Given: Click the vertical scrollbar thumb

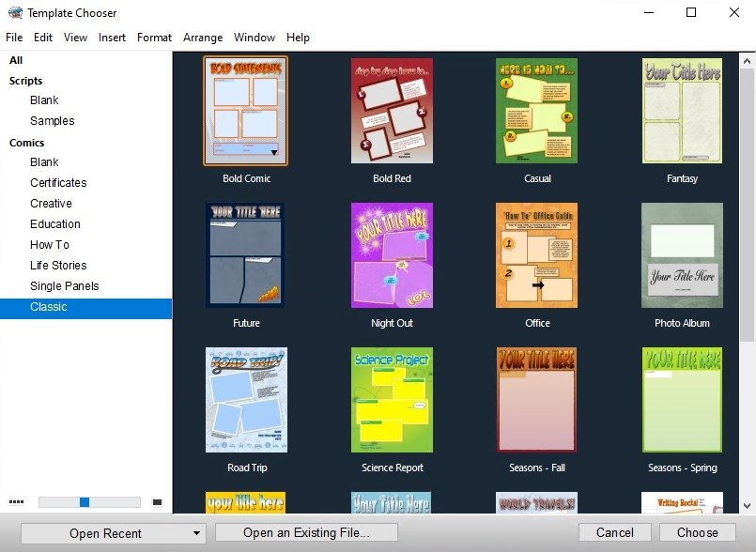Looking at the screenshot, I should pos(747,204).
